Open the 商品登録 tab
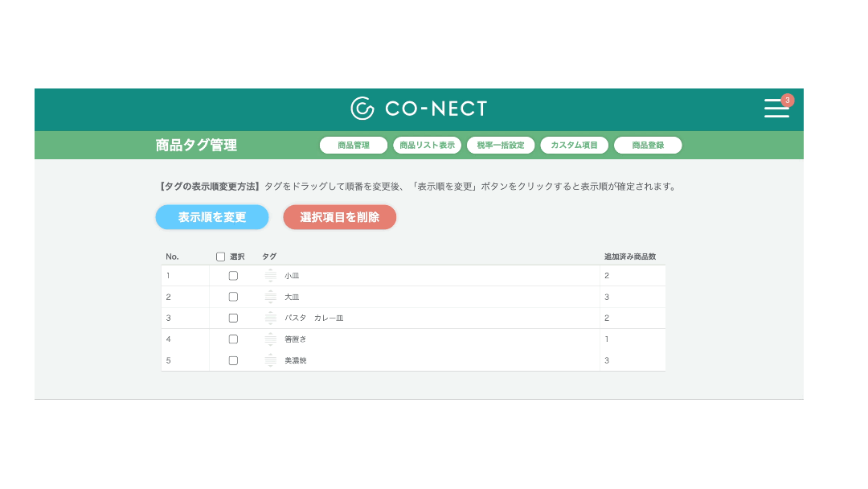The image size is (868, 489). tap(648, 145)
